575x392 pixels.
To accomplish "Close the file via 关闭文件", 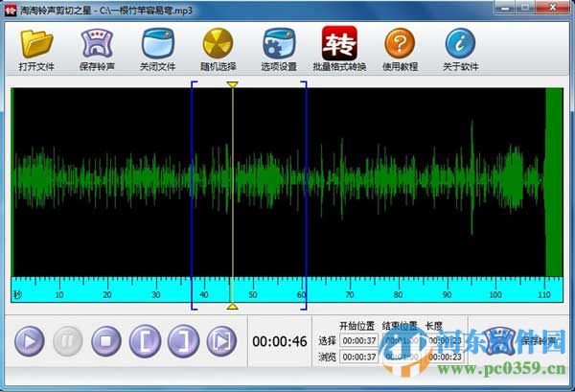I will click(x=158, y=50).
